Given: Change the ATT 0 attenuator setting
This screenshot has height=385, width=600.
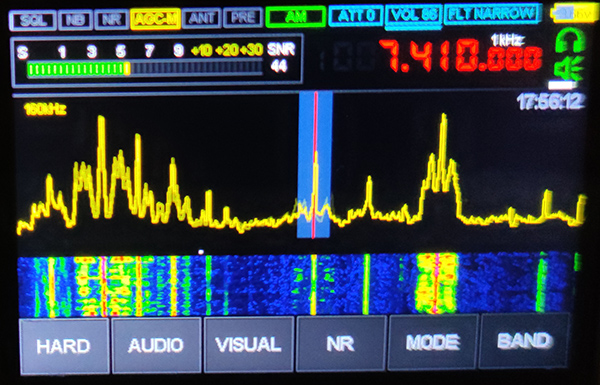Looking at the screenshot, I should (355, 16).
